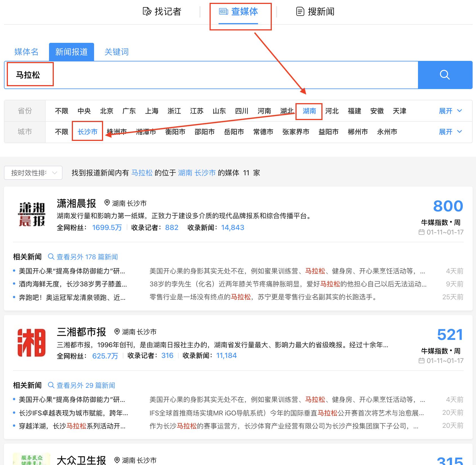This screenshot has height=465, width=476.
Task: Select 株洲市 in the city filter
Action: (x=117, y=132)
